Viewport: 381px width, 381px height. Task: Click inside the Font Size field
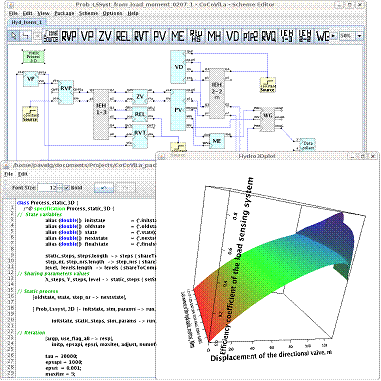pyautogui.click(x=48, y=188)
